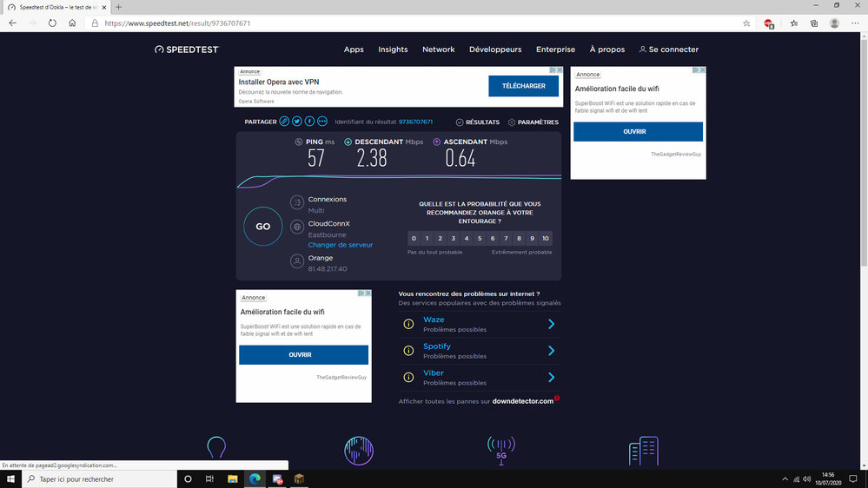Share result on Facebook icon
The height and width of the screenshot is (488, 868).
coord(309,122)
